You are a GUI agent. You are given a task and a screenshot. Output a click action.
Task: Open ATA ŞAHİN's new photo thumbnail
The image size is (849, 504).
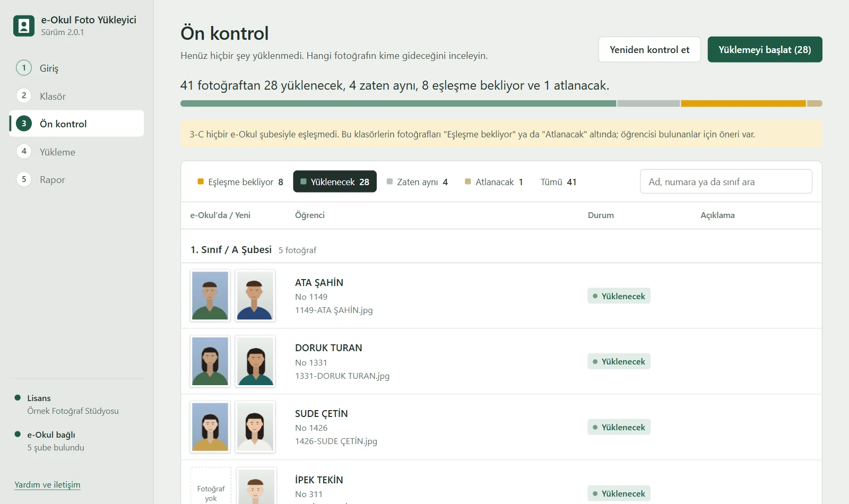pos(255,296)
